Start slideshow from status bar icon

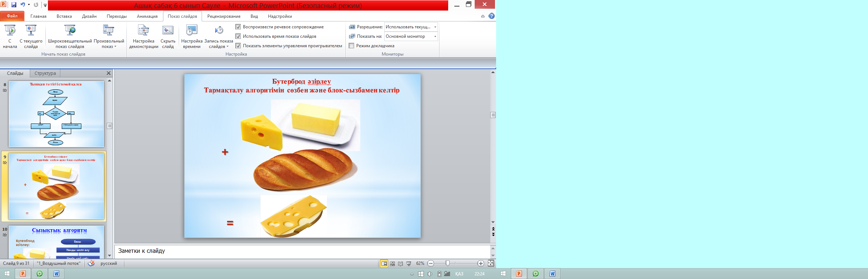(409, 263)
